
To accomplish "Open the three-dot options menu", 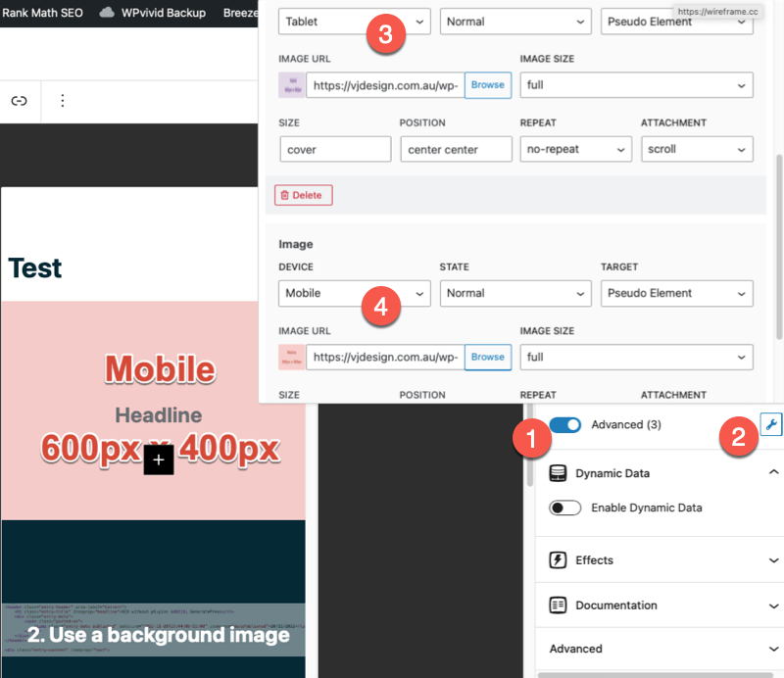I will tap(63, 101).
